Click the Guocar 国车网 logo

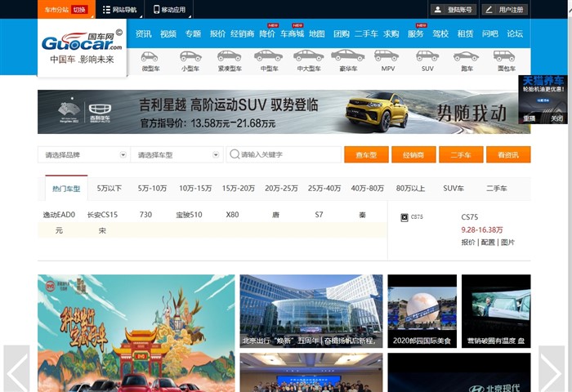click(82, 47)
